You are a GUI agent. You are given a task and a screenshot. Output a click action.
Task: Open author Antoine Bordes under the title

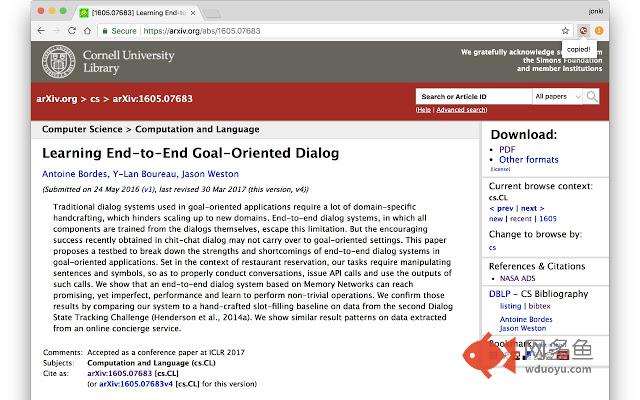click(75, 174)
